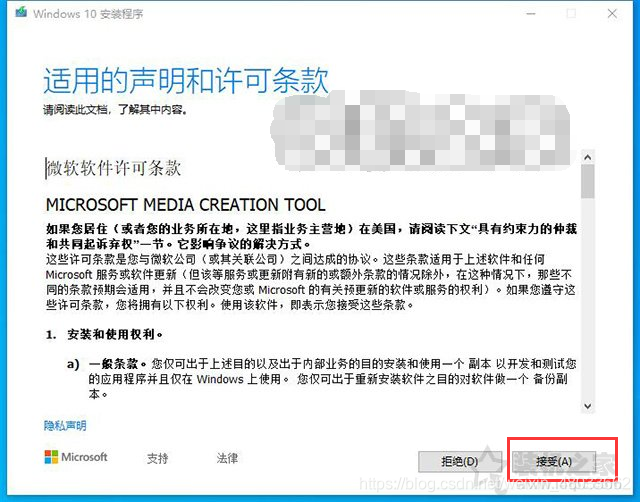Screen dimensions: 640x502
Task: Minimize the Windows 10 setup window
Action: 531,13
